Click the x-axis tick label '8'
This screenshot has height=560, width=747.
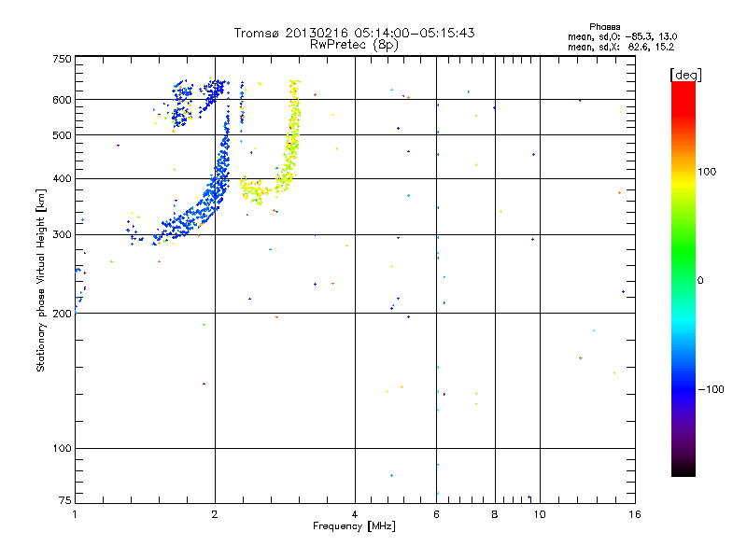coord(495,514)
